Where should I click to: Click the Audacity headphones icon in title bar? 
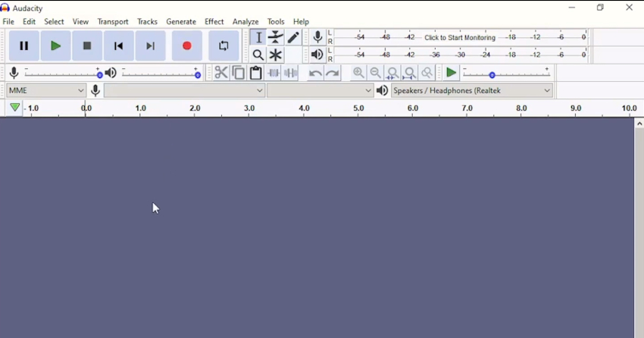(5, 8)
